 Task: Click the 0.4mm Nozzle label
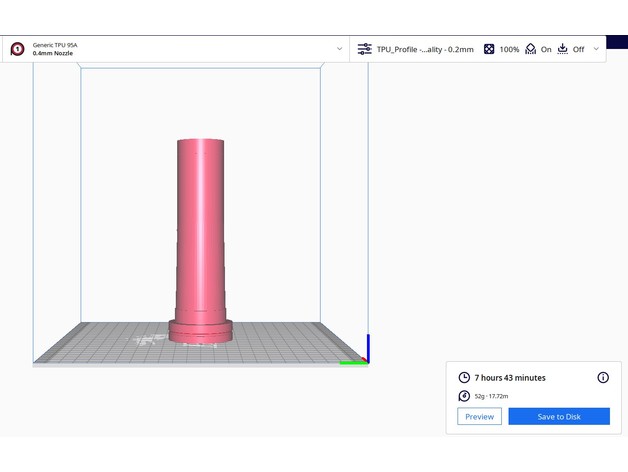56,54
